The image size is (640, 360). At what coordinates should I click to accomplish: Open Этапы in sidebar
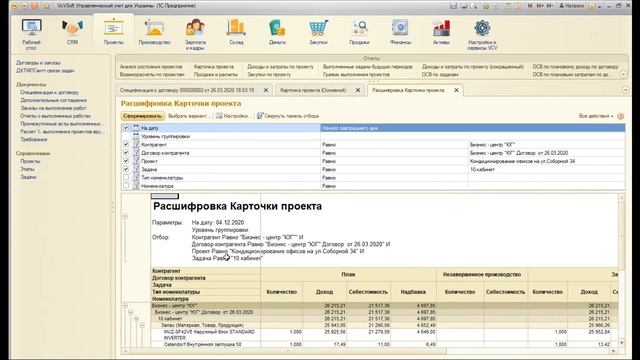click(27, 169)
